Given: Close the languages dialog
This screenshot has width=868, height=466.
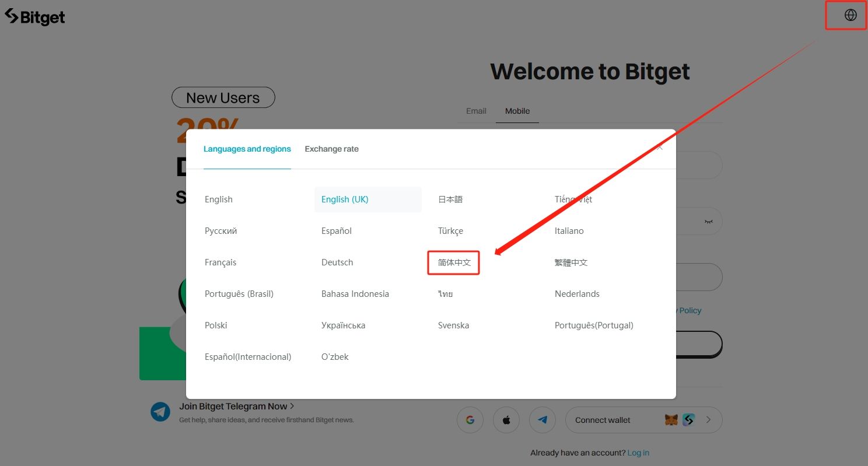Looking at the screenshot, I should coord(659,149).
